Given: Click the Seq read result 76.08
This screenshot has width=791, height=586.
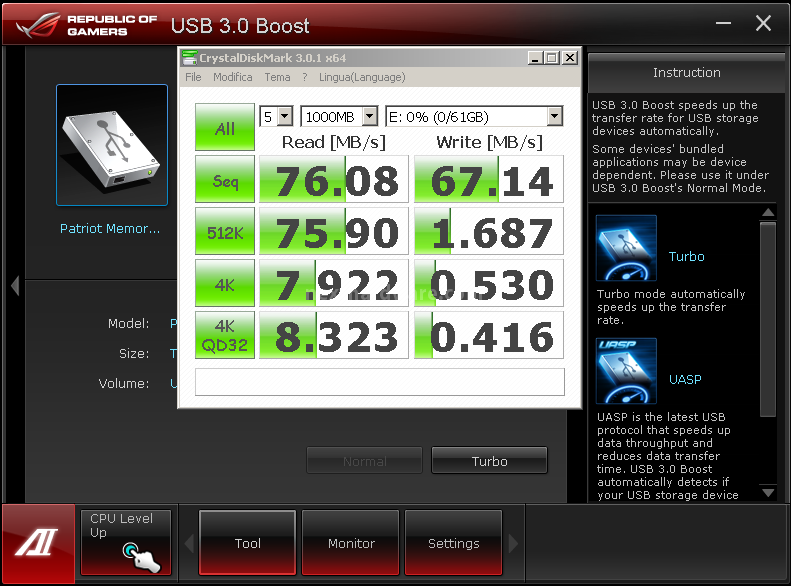Looking at the screenshot, I should 334,179.
